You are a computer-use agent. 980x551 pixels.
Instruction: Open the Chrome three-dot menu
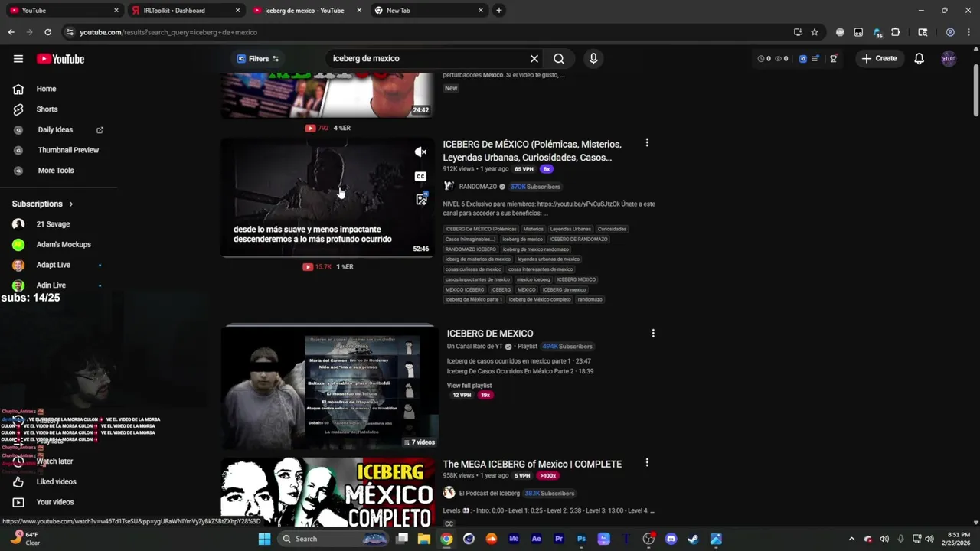[968, 32]
